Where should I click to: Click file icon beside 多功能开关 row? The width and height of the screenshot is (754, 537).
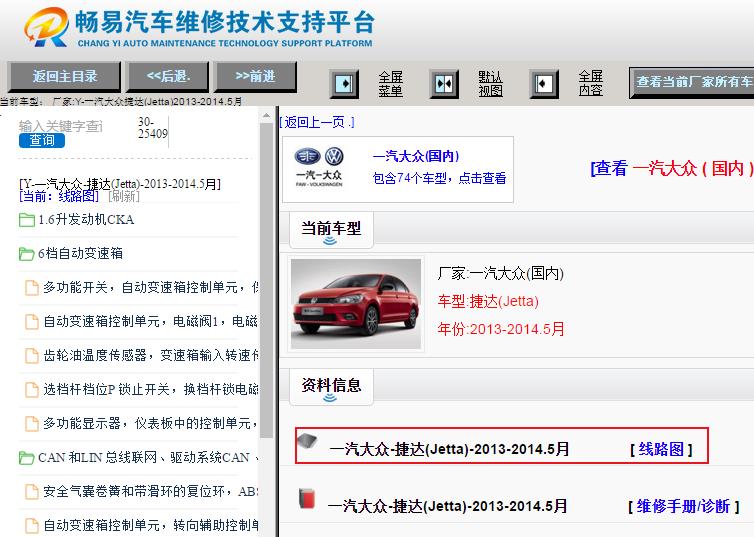(x=32, y=287)
